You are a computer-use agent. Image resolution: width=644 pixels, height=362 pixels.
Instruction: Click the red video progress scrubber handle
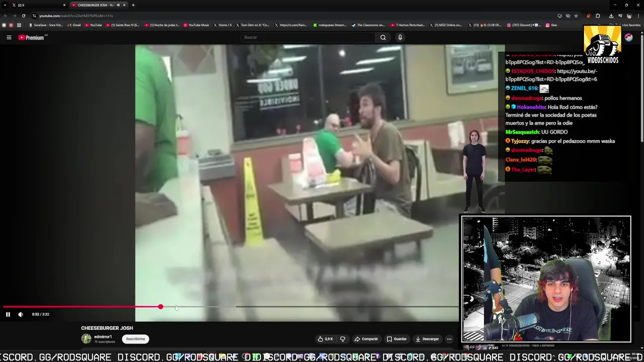coord(160,307)
